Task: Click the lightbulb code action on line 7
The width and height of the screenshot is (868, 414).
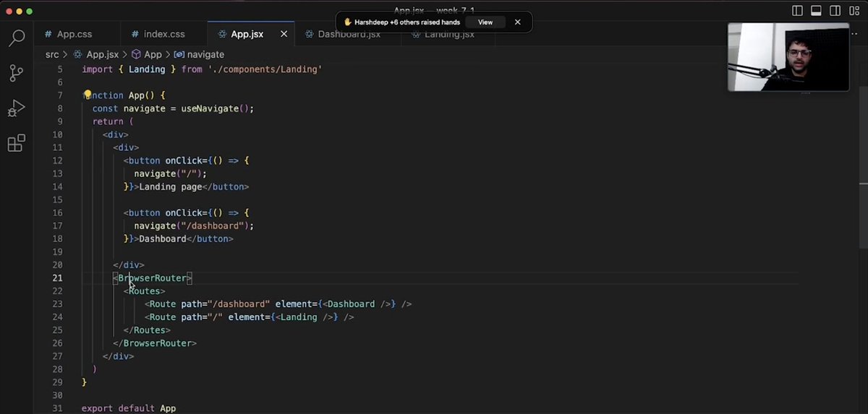Action: click(x=88, y=95)
